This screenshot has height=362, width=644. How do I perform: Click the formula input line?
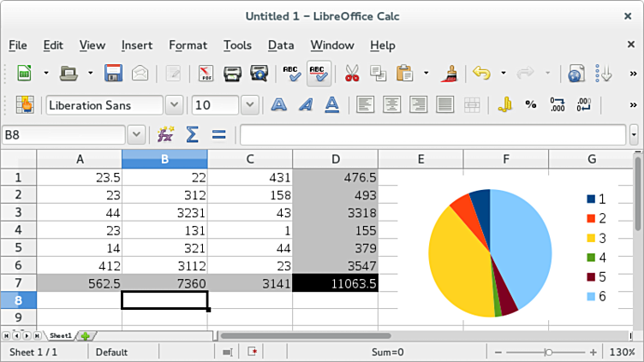click(432, 134)
